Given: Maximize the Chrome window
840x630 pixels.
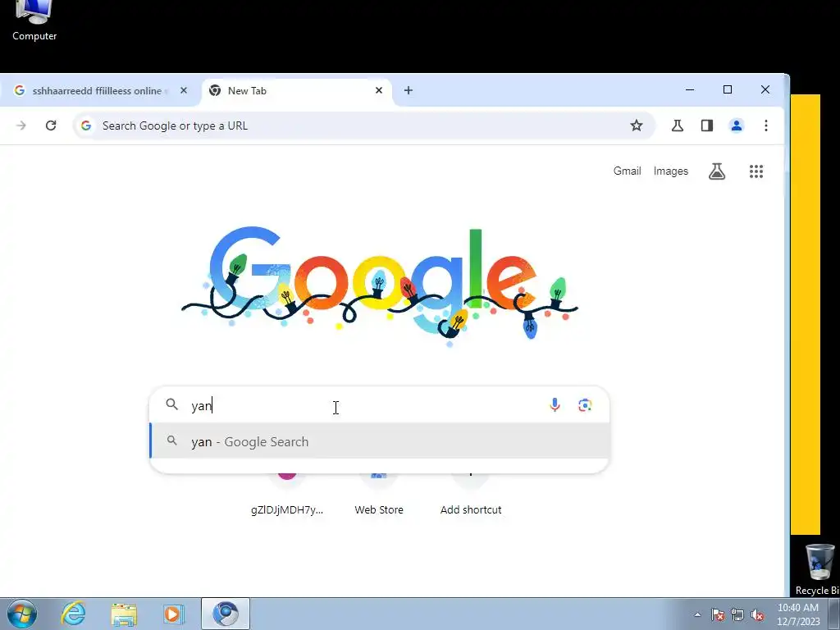Looking at the screenshot, I should [x=728, y=90].
